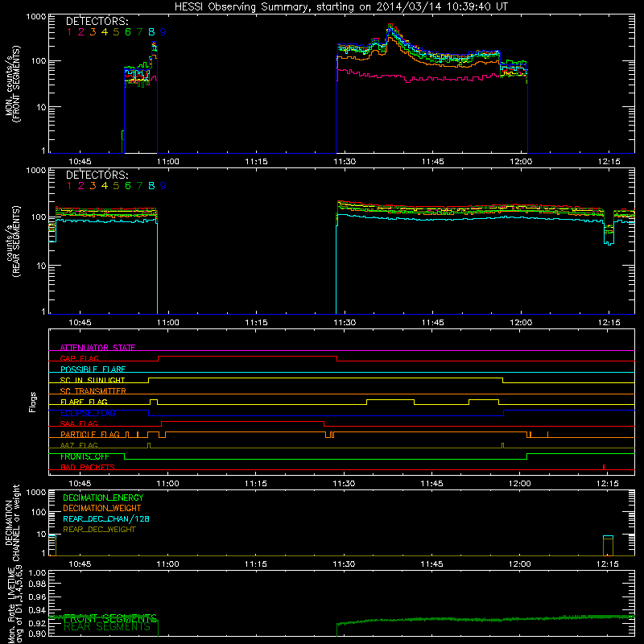
Task: Click detector 2 in front segments legend
Action: [x=81, y=32]
